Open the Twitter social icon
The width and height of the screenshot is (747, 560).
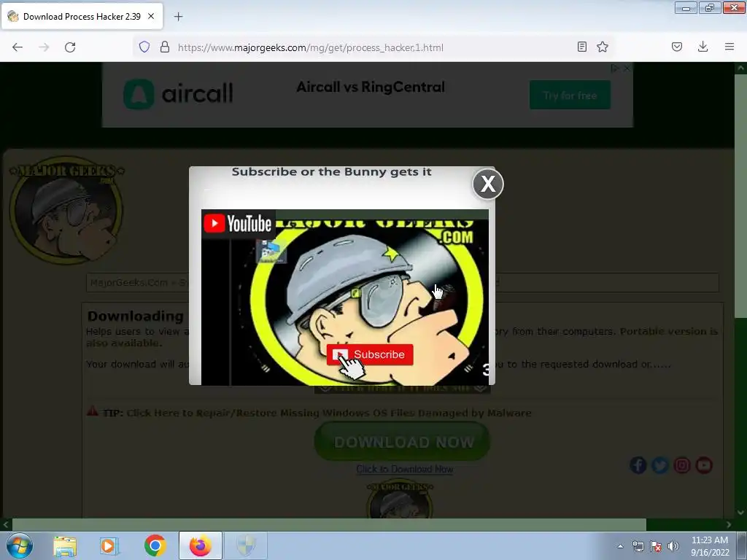point(660,464)
